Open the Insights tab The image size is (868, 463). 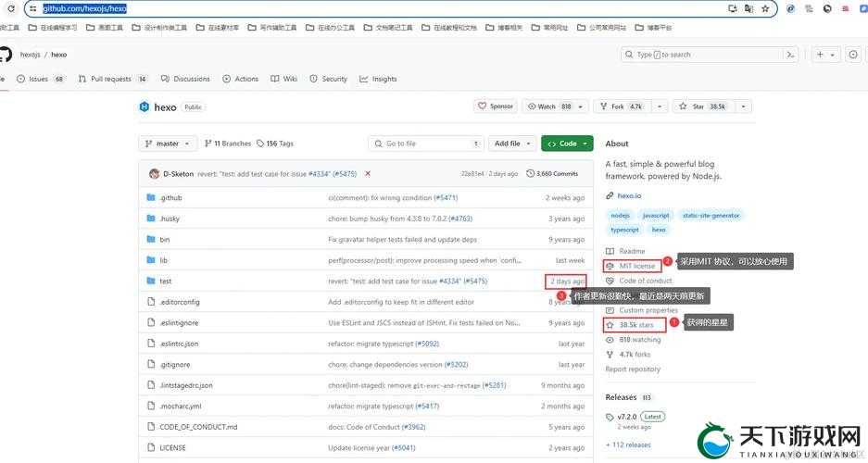click(x=378, y=79)
